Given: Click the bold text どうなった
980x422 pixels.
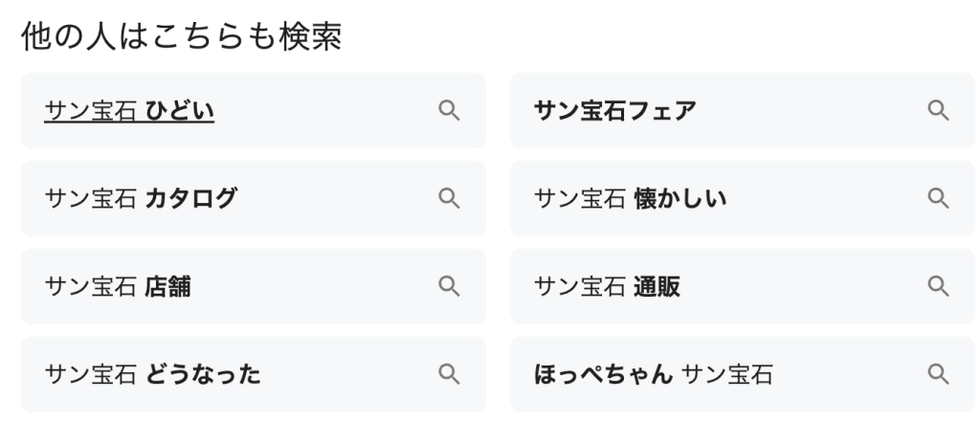Looking at the screenshot, I should tap(203, 374).
